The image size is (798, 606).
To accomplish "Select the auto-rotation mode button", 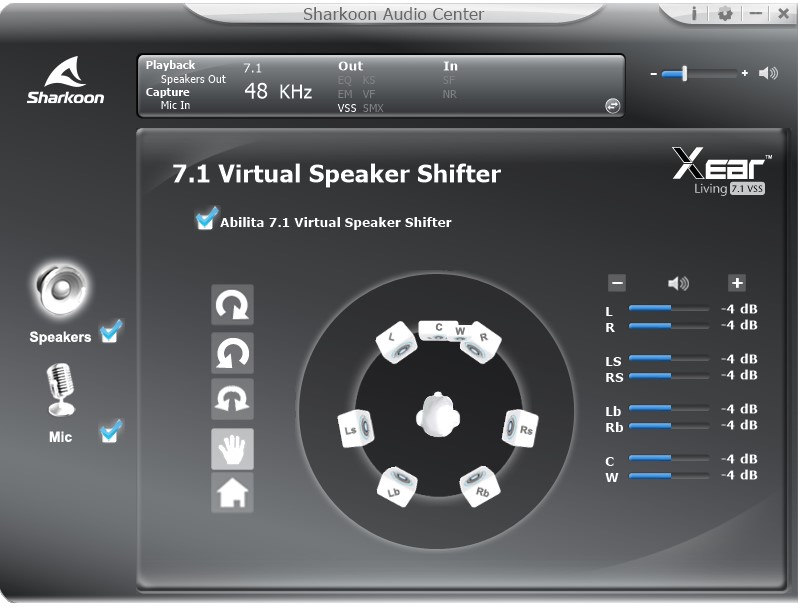I will tap(233, 399).
